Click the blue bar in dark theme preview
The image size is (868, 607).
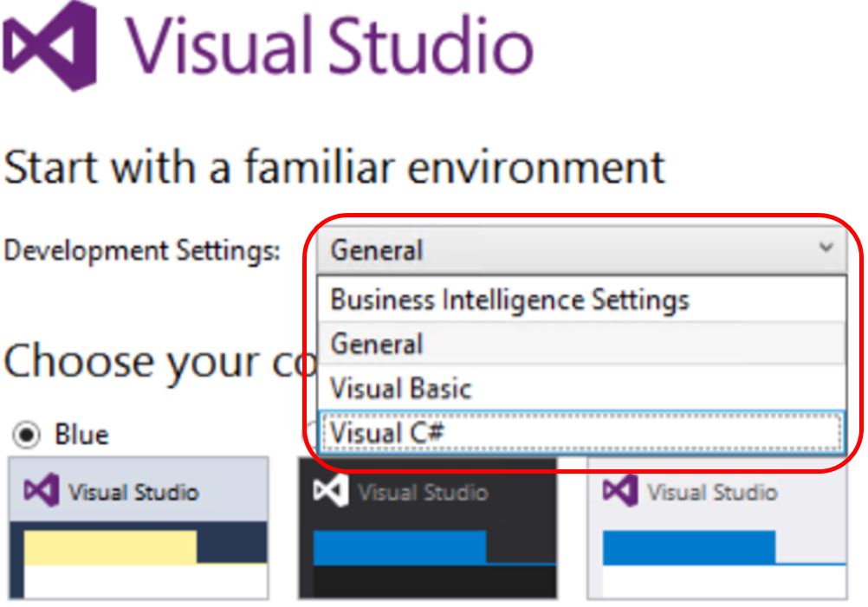[x=399, y=547]
